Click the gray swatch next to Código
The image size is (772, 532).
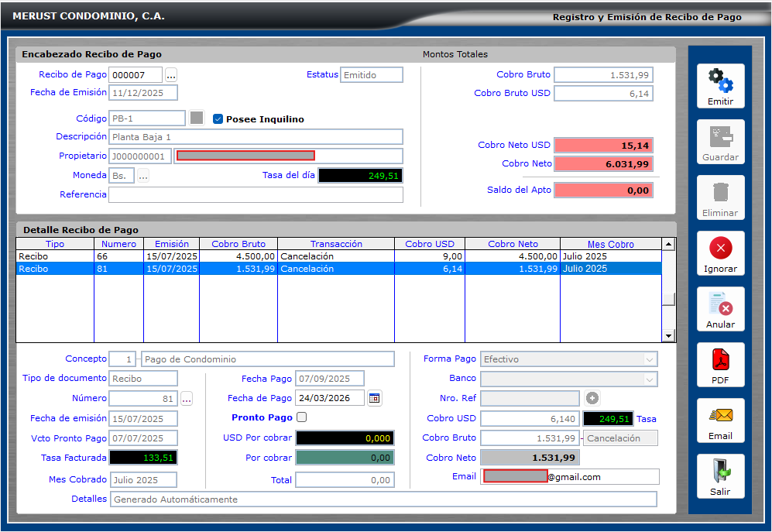point(197,118)
